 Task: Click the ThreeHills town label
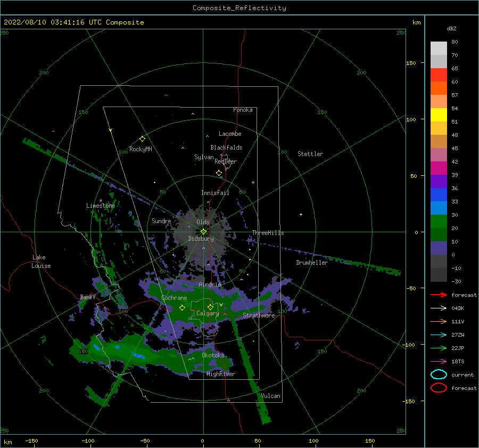click(x=268, y=233)
